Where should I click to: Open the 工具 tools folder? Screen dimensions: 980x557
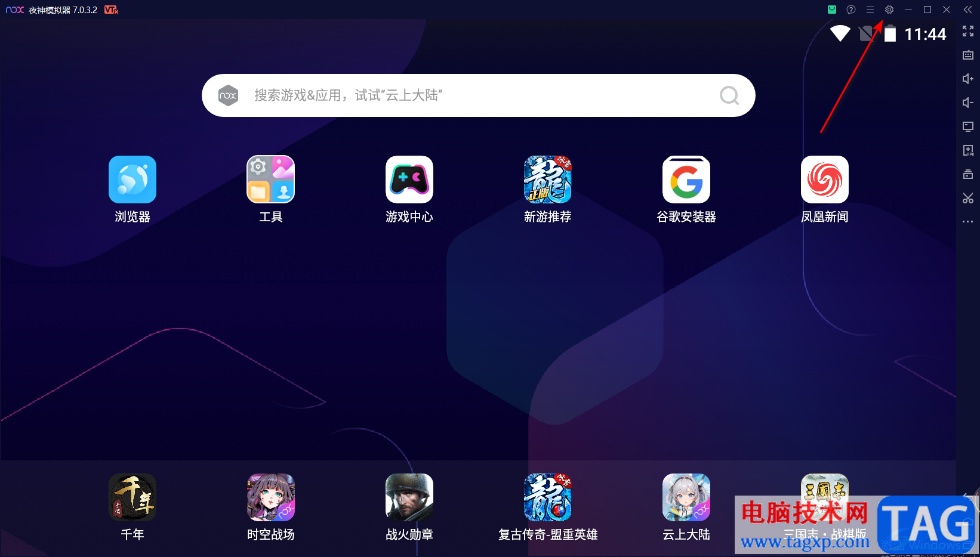tap(271, 190)
